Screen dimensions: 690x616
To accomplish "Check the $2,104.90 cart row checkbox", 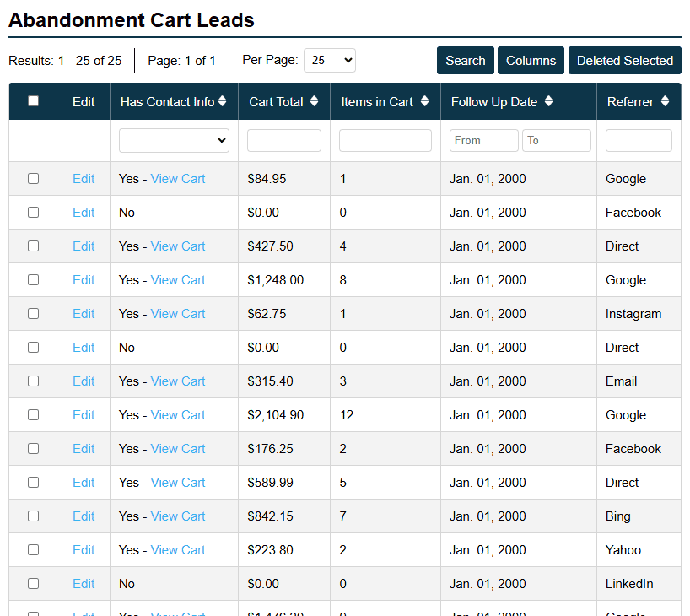I will click(33, 415).
